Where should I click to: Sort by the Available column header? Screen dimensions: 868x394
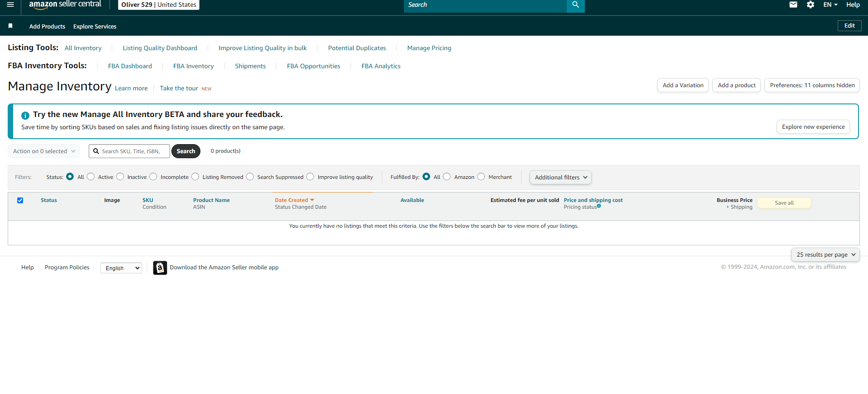click(413, 200)
